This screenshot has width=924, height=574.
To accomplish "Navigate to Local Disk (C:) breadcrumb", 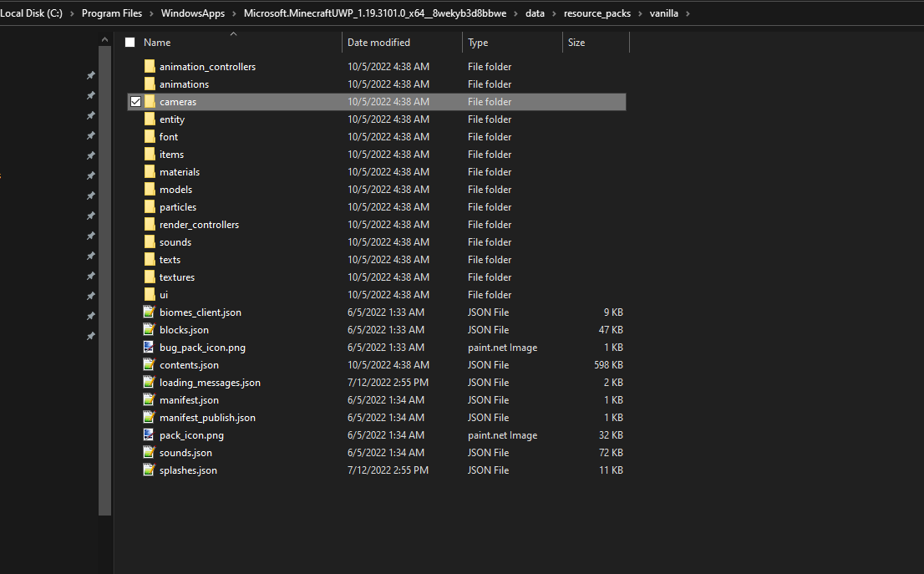I will 31,13.
